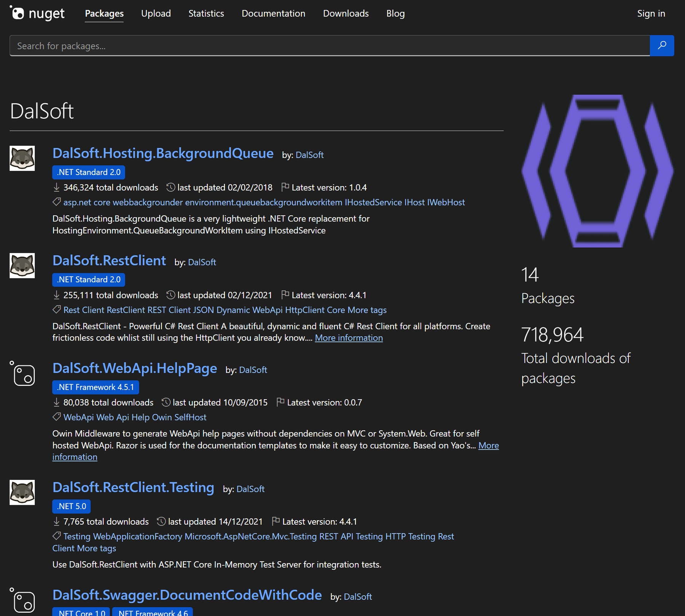Click the tag icon before WebApi Help tags
The width and height of the screenshot is (685, 616).
[x=56, y=416]
